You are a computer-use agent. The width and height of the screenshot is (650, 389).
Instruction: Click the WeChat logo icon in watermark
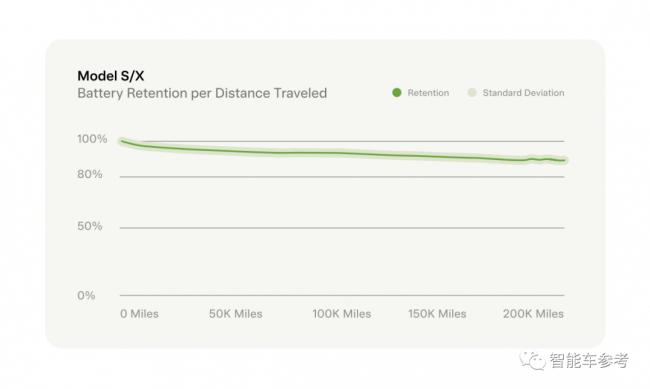point(533,360)
